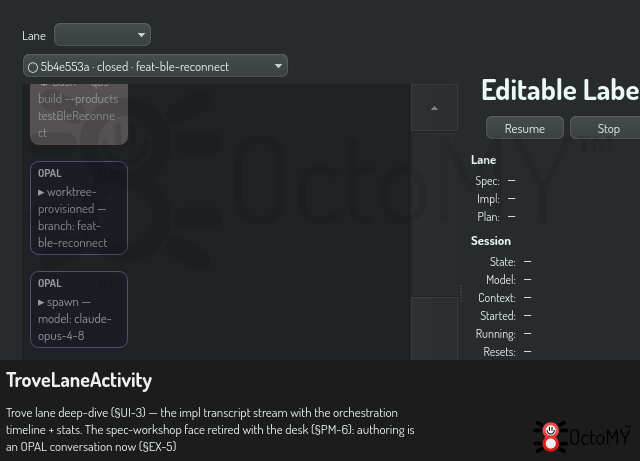640x461 pixels.
Task: Expand the spawn model OPAL entry
Action: (41, 303)
